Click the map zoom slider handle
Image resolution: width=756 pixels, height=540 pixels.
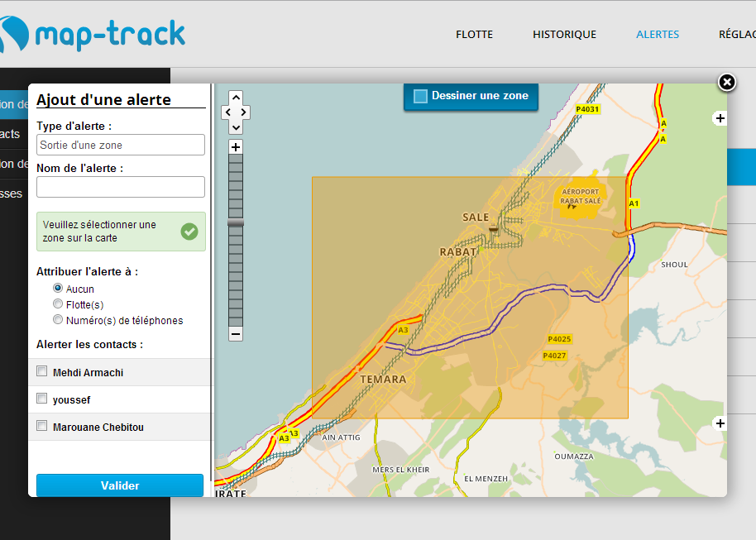coord(236,223)
